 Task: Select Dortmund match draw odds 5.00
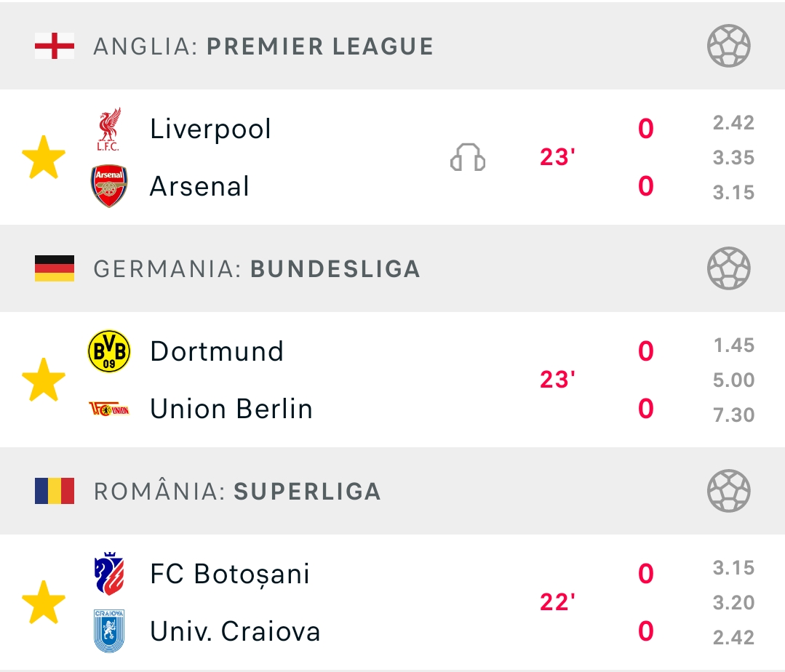point(733,380)
